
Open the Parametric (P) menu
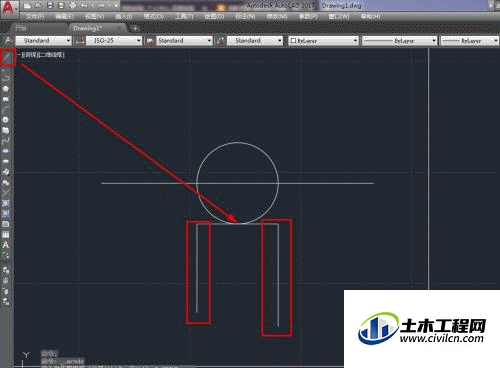point(307,16)
